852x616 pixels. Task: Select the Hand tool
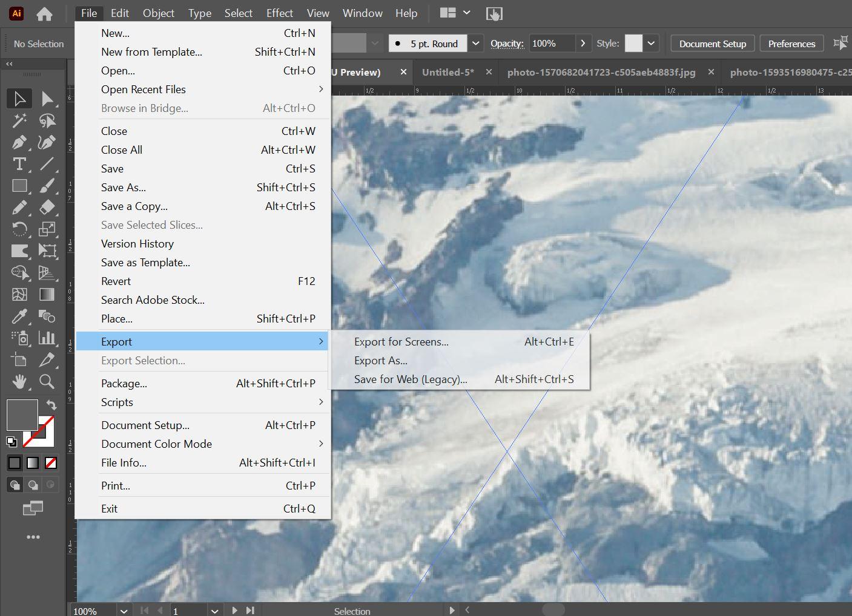pos(19,382)
